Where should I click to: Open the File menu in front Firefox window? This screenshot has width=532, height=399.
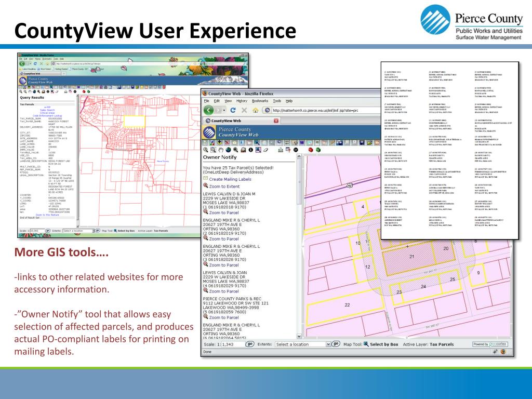(206, 101)
